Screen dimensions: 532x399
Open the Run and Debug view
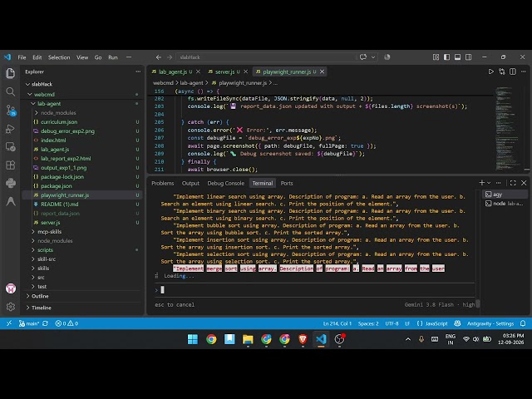pos(11,129)
